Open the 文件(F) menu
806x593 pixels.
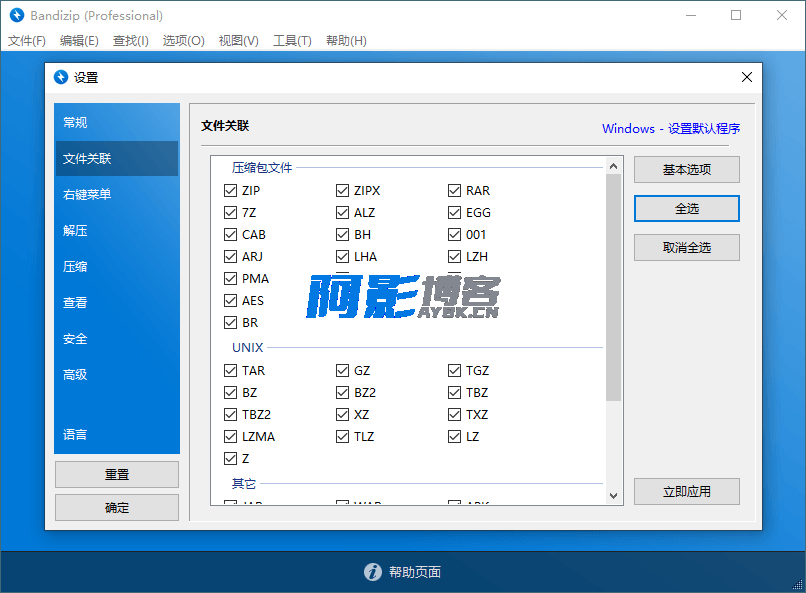(27, 41)
